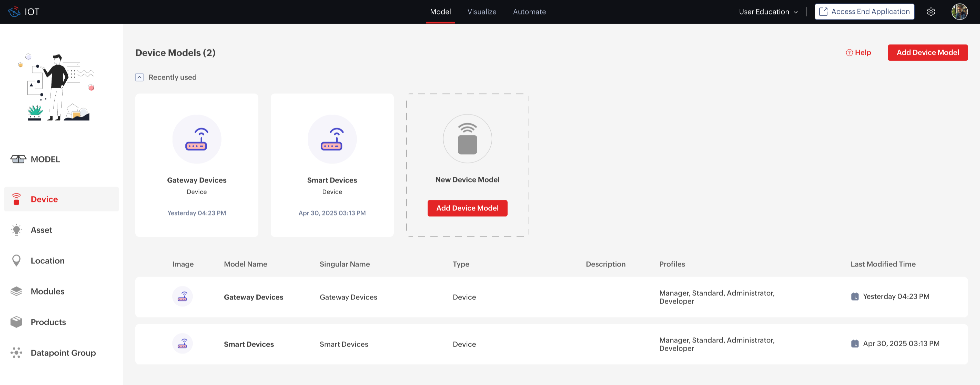This screenshot has height=385, width=980.
Task: Click the IOT logo icon
Action: click(14, 12)
